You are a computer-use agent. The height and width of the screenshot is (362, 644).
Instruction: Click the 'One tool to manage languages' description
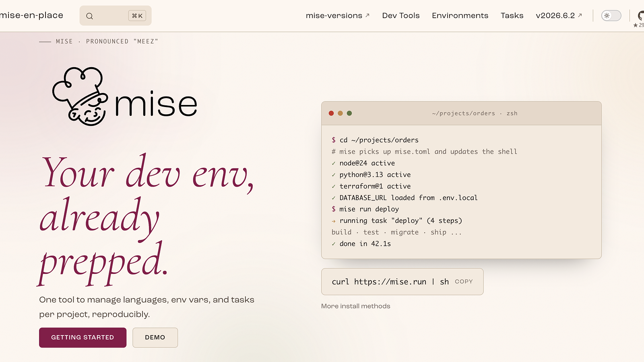pos(147,307)
